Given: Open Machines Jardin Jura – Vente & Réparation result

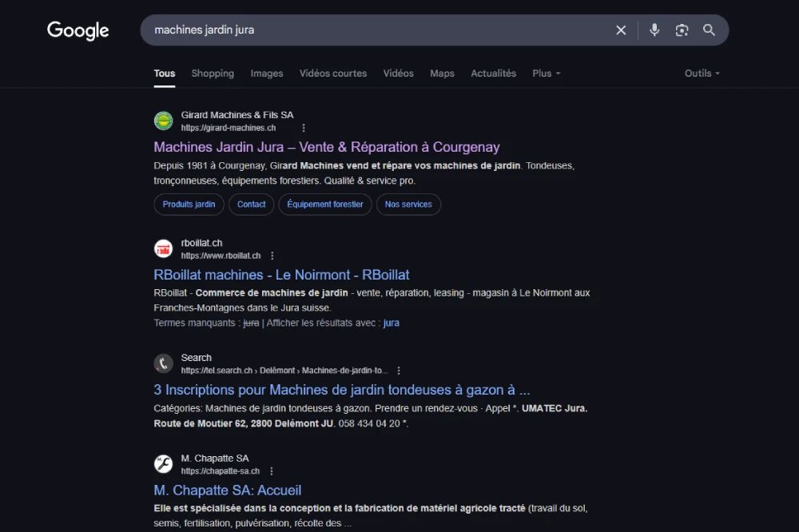Looking at the screenshot, I should coord(327,147).
